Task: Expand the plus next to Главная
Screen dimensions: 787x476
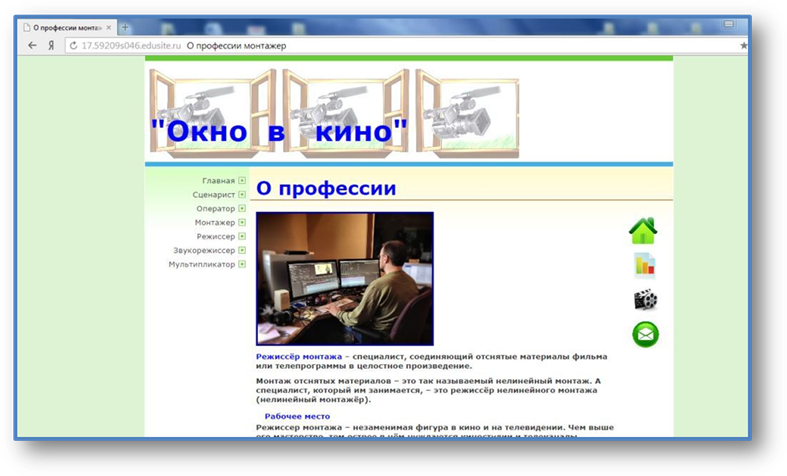Action: coord(242,180)
